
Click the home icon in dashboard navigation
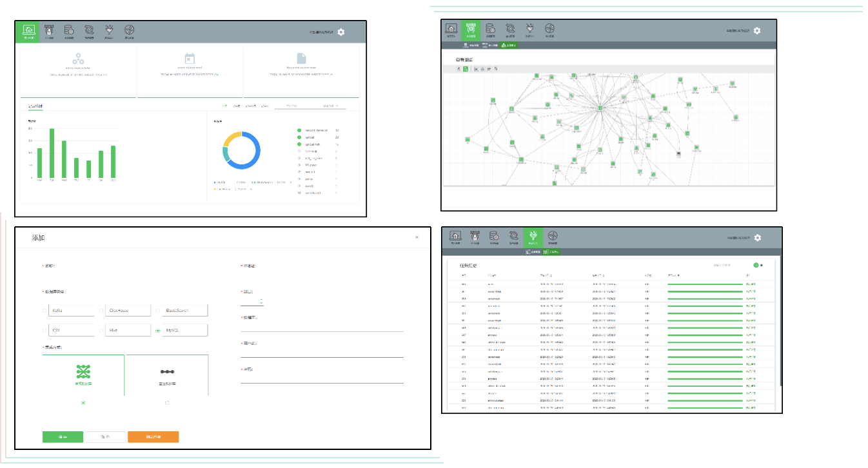[x=29, y=32]
